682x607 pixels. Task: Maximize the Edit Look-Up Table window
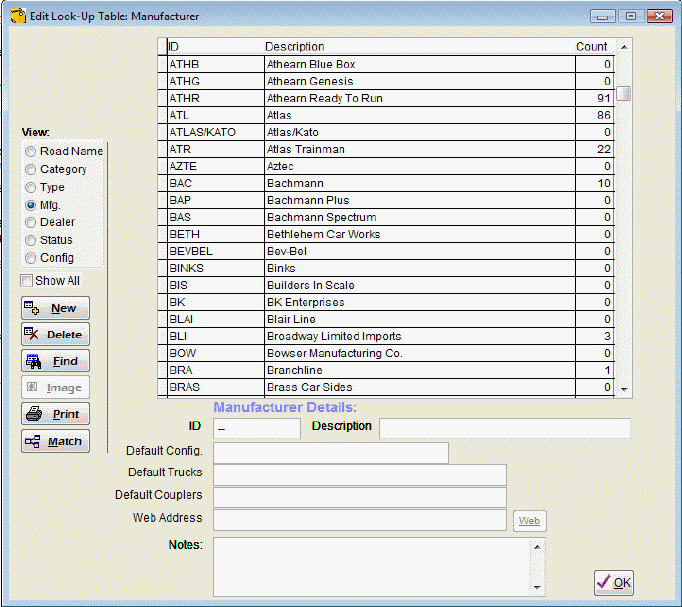[x=631, y=17]
